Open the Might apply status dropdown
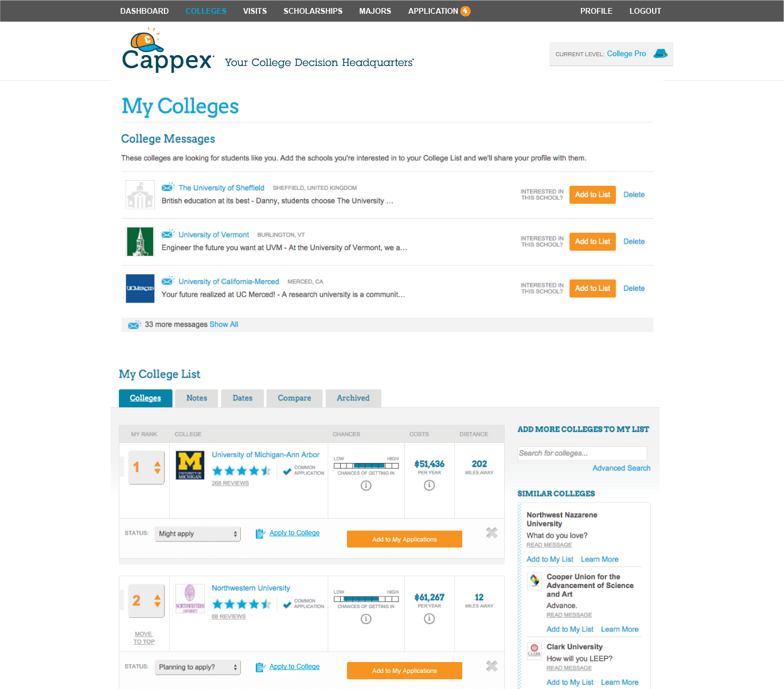Screen dimensions: 784x689 (x=197, y=534)
